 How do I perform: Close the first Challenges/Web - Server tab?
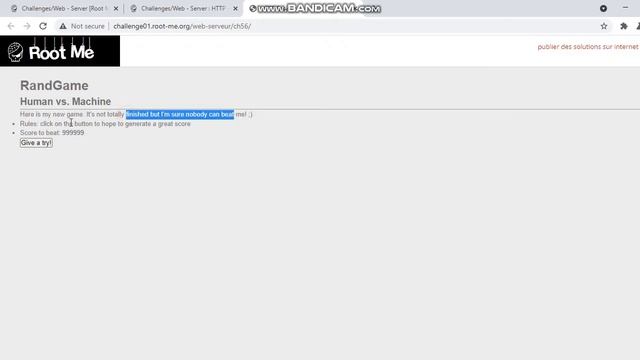116,8
